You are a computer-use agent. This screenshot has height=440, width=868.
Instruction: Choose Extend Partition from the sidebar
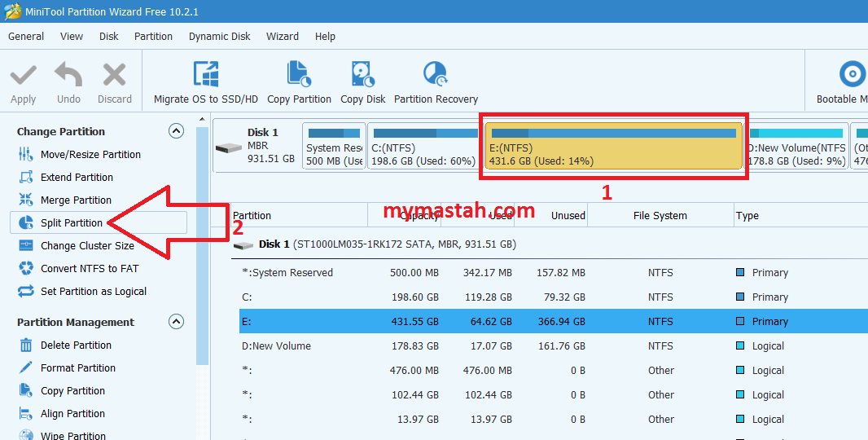[77, 178]
